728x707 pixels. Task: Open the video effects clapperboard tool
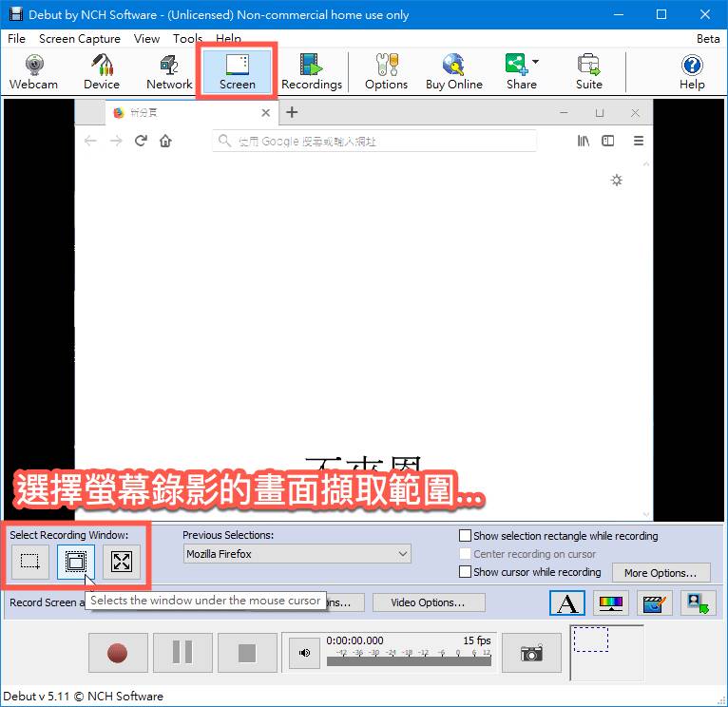654,603
